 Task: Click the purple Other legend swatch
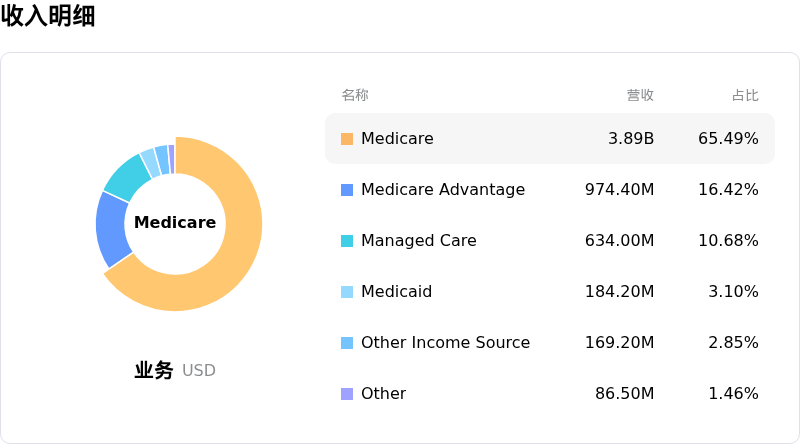click(347, 394)
